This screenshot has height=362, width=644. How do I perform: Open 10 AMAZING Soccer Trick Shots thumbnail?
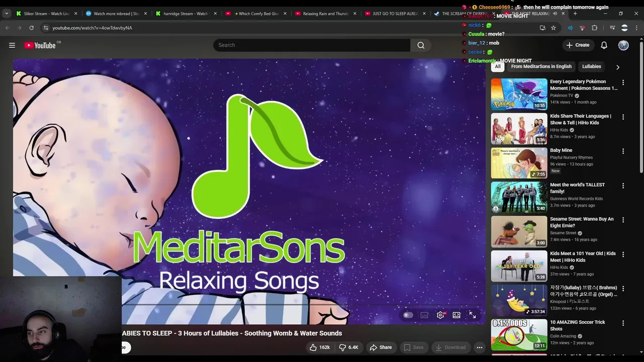click(519, 335)
